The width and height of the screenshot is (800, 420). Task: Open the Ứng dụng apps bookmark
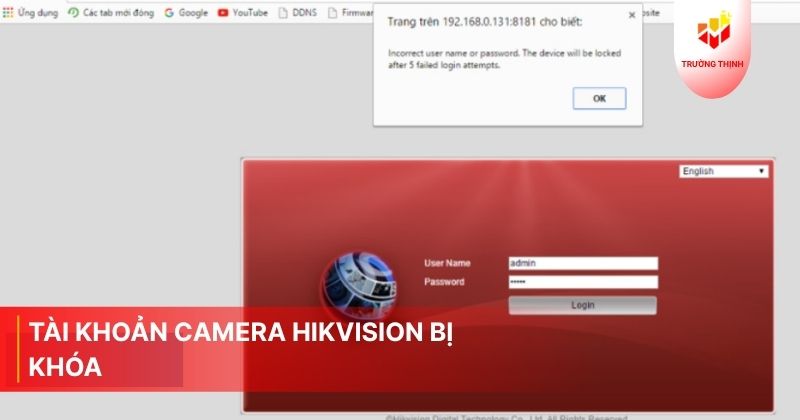(30, 13)
